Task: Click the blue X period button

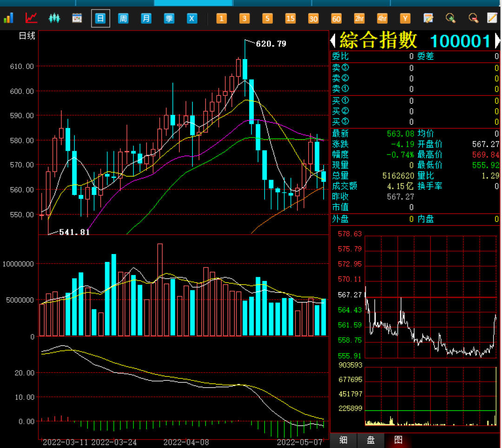Action: [192, 18]
